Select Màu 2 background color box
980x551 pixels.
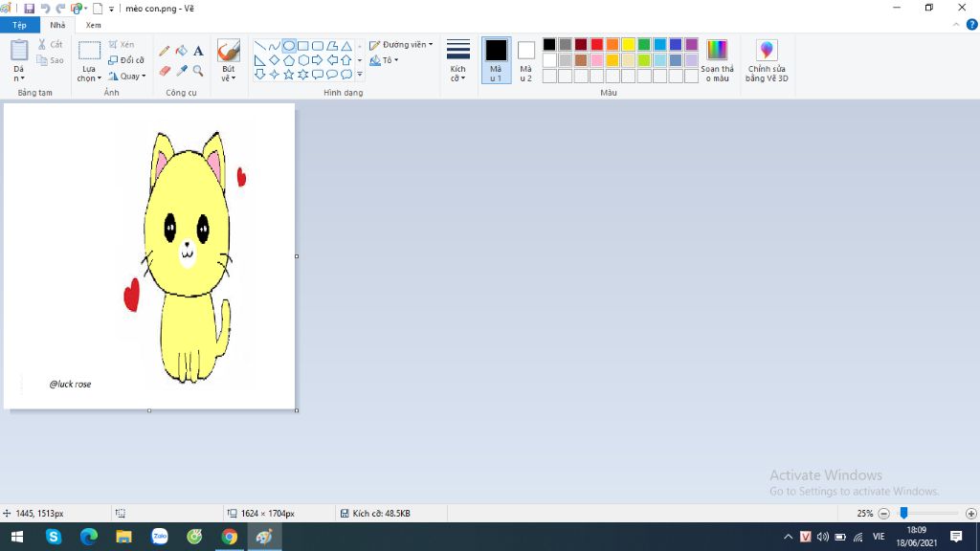click(x=525, y=60)
